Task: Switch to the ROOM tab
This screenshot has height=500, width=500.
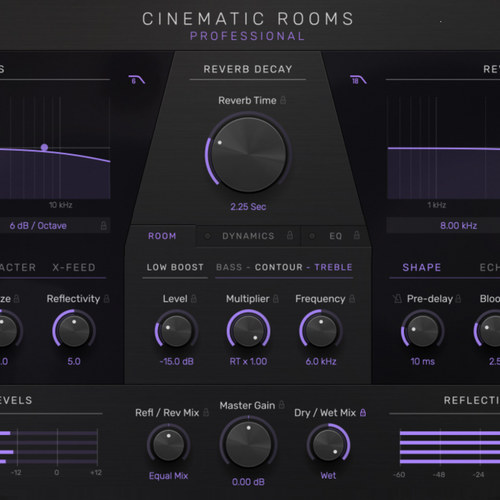Action: pos(162,236)
